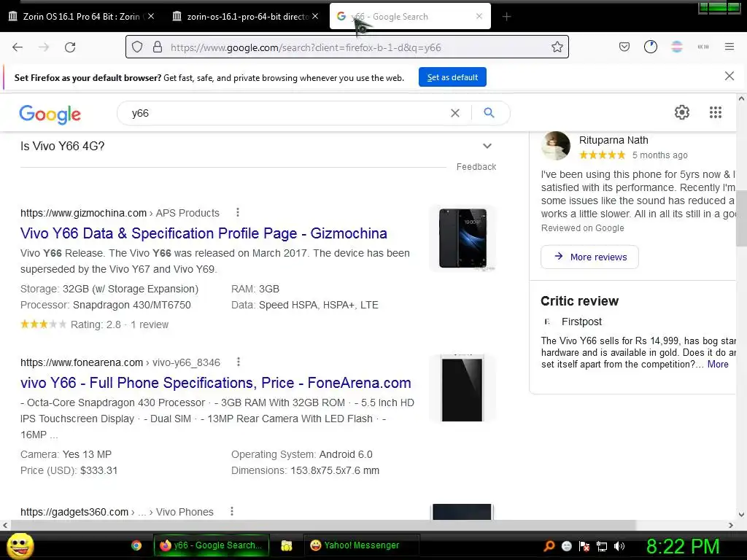Open options for gizmochina result

click(238, 212)
